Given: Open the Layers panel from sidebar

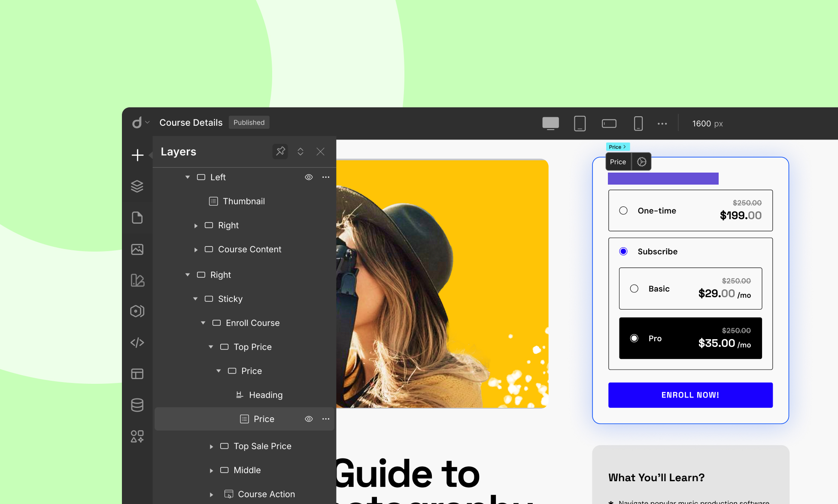Looking at the screenshot, I should (137, 186).
